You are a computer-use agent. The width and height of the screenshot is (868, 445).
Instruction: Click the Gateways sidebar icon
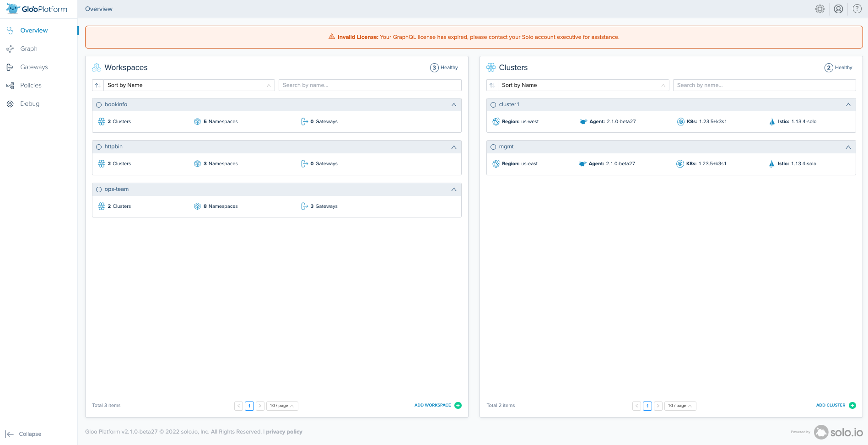[x=10, y=67]
